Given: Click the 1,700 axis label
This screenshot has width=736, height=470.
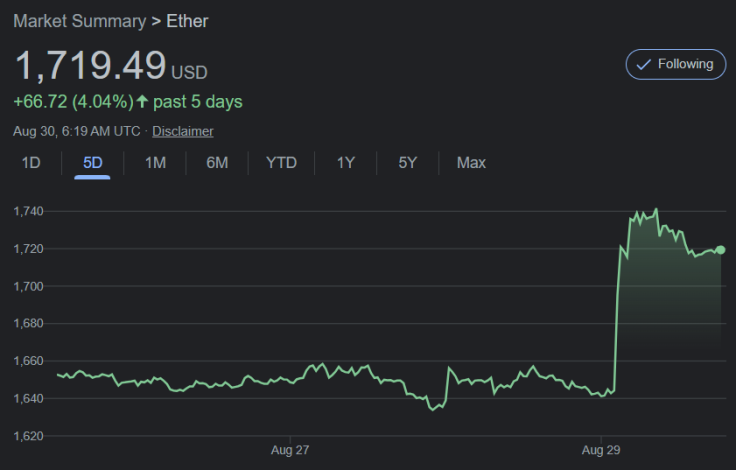Looking at the screenshot, I should pos(28,286).
